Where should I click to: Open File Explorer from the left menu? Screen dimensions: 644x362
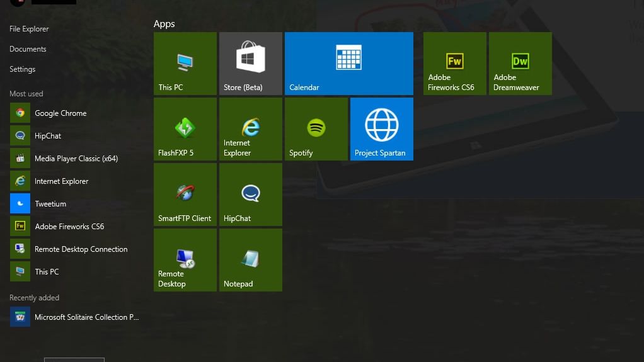[x=29, y=29]
